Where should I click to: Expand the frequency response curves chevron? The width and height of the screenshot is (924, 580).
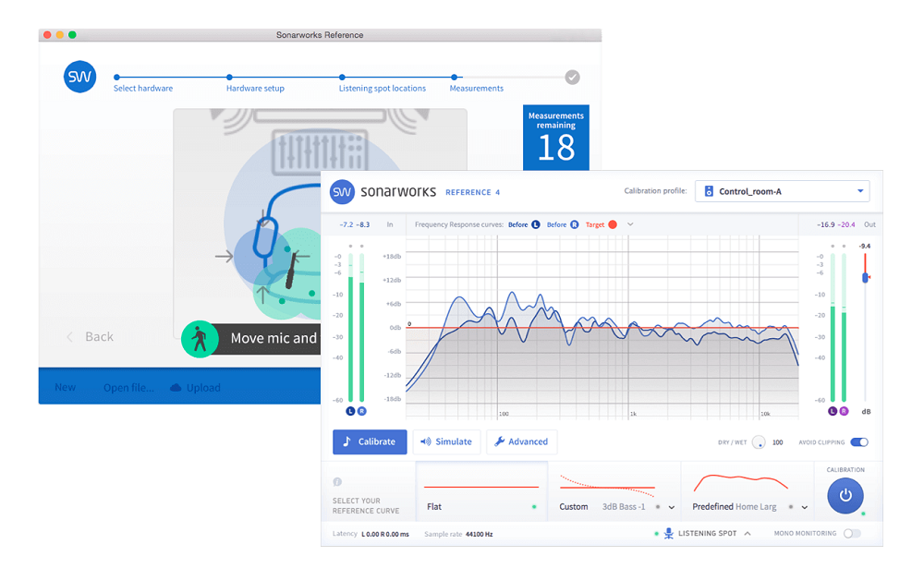(630, 224)
